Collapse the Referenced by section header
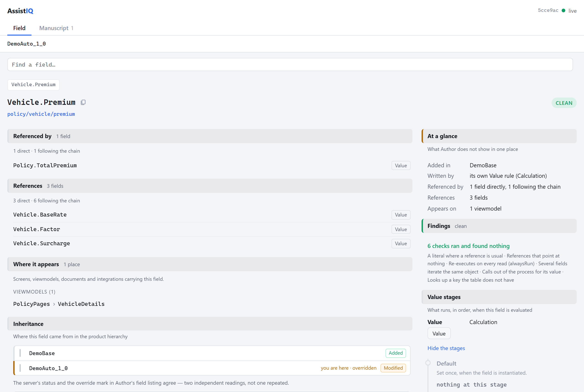Image resolution: width=584 pixels, height=392 pixels. click(210, 136)
